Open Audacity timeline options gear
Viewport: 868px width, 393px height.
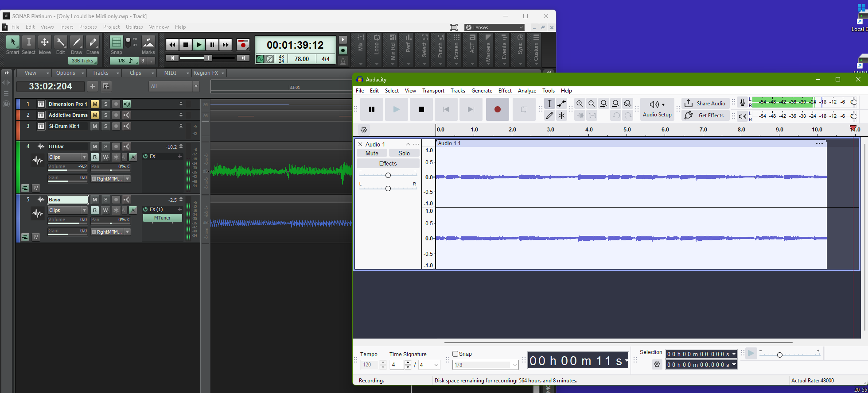point(364,130)
